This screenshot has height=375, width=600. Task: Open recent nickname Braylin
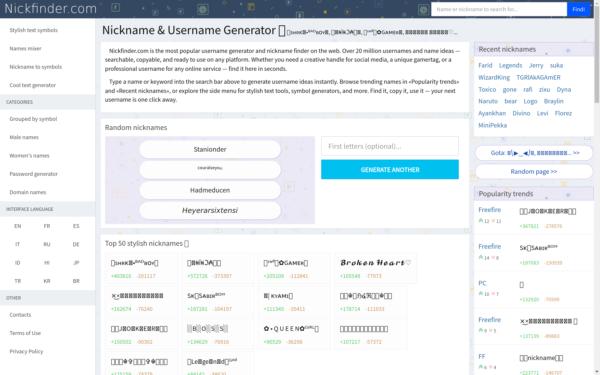[553, 101]
